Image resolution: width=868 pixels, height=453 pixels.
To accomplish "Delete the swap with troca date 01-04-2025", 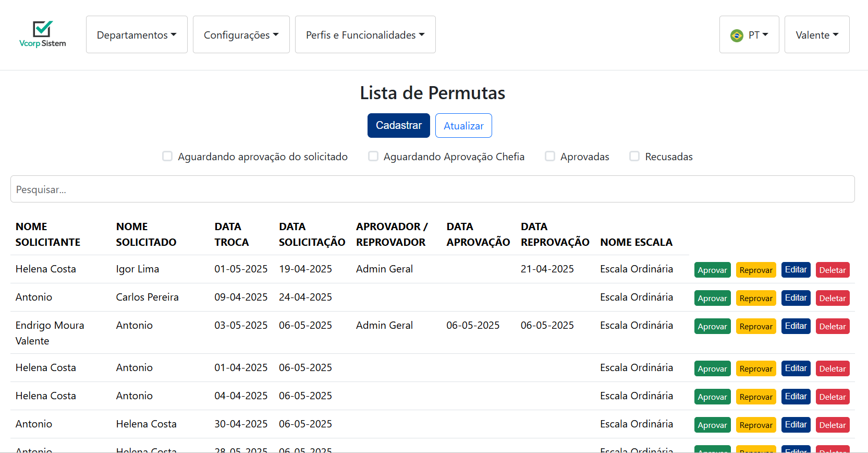I will point(833,368).
